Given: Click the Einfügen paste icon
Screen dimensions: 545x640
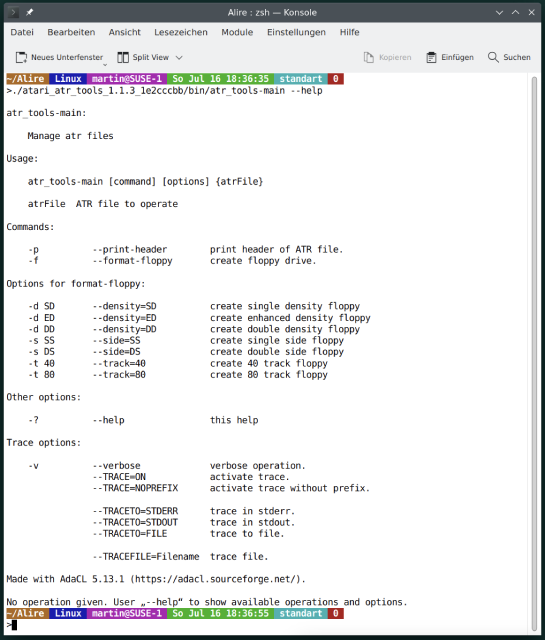Looking at the screenshot, I should (x=431, y=58).
